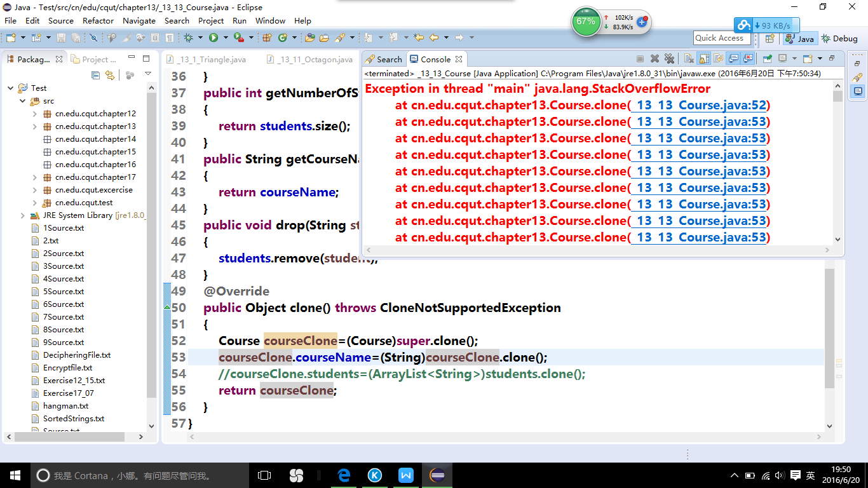Toggle Word Wrap in the Console
The image size is (868, 488).
coord(718,59)
